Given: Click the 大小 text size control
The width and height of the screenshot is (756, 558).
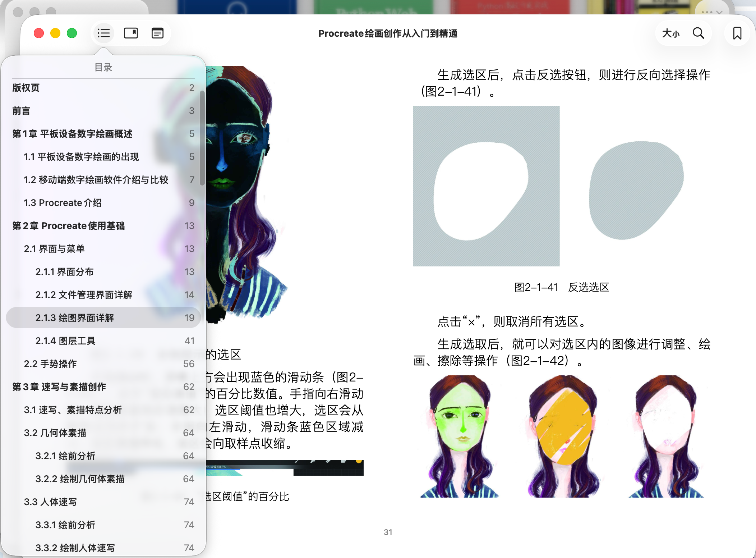Looking at the screenshot, I should pos(670,33).
